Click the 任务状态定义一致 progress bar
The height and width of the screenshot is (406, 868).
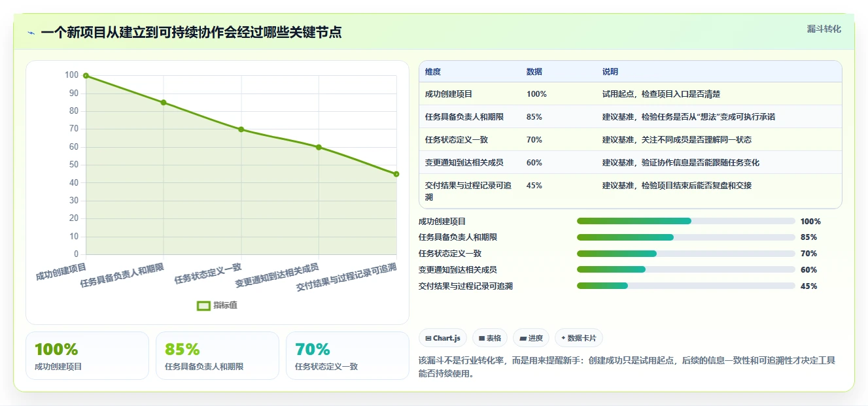(686, 254)
